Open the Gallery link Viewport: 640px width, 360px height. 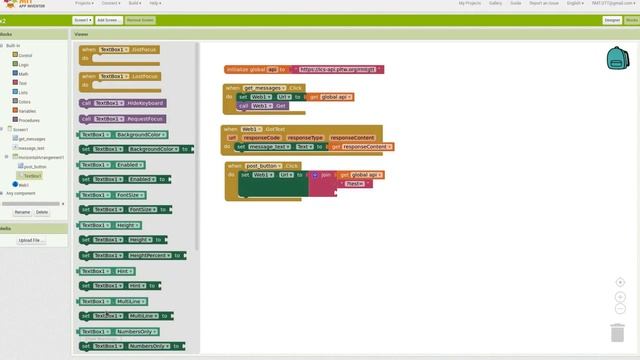(496, 3)
